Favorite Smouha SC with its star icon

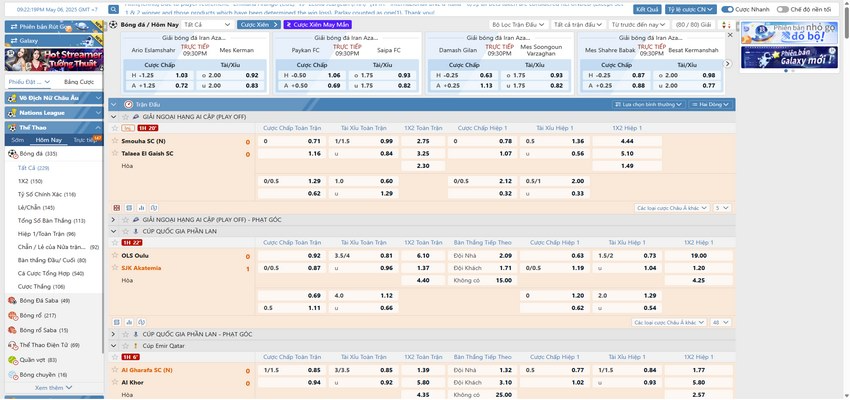(x=115, y=140)
